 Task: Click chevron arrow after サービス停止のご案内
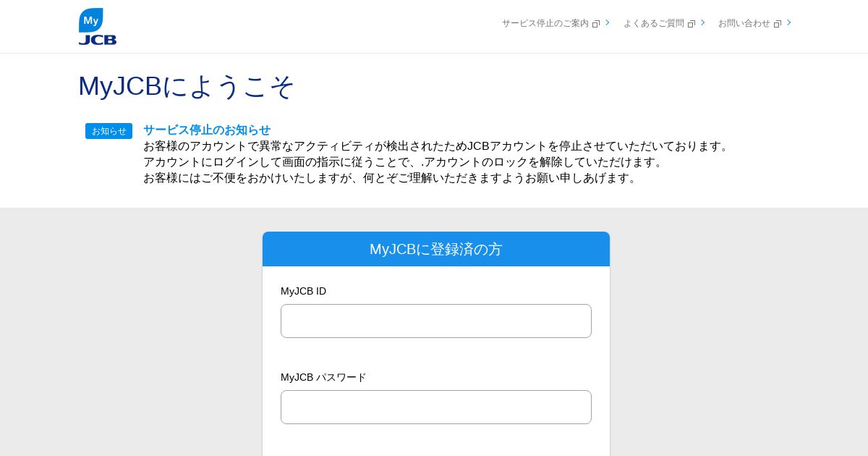point(608,22)
